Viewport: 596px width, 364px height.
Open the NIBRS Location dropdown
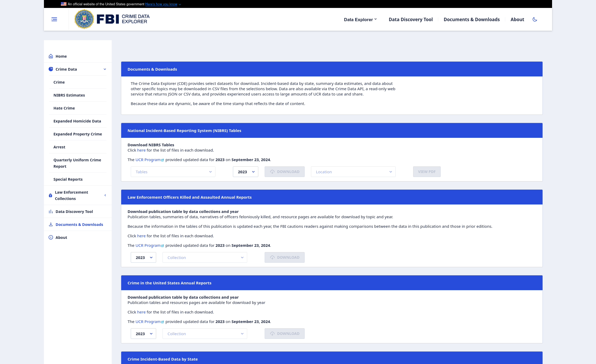[353, 172]
